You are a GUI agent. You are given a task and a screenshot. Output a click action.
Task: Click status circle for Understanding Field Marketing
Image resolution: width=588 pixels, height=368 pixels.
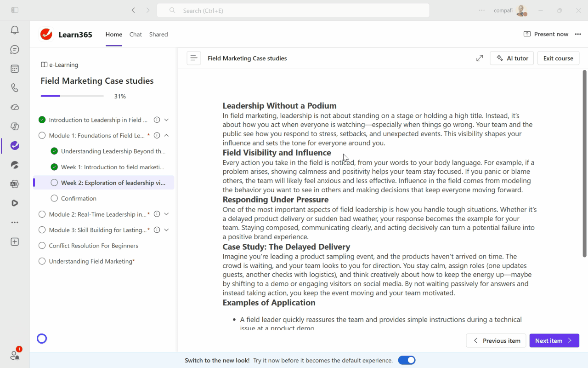pyautogui.click(x=42, y=261)
